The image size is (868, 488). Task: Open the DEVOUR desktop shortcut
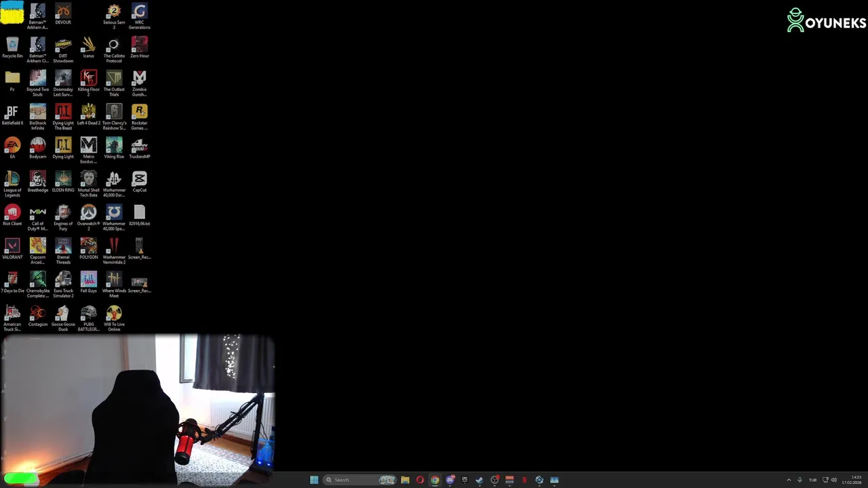pyautogui.click(x=63, y=15)
